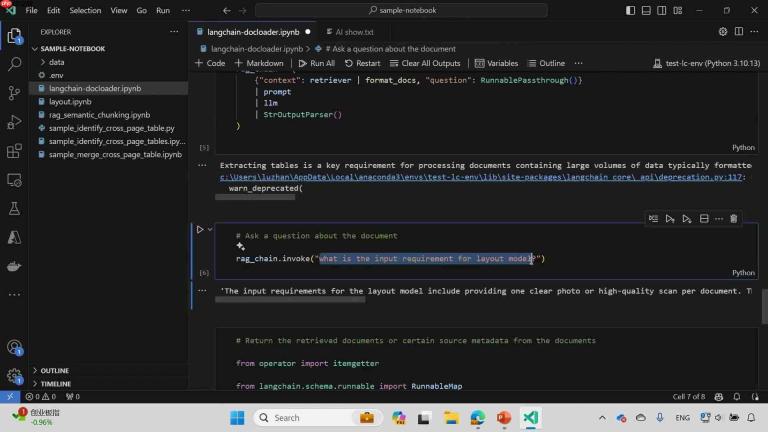The height and width of the screenshot is (432, 768).
Task: Open the Variables panel
Action: point(496,63)
